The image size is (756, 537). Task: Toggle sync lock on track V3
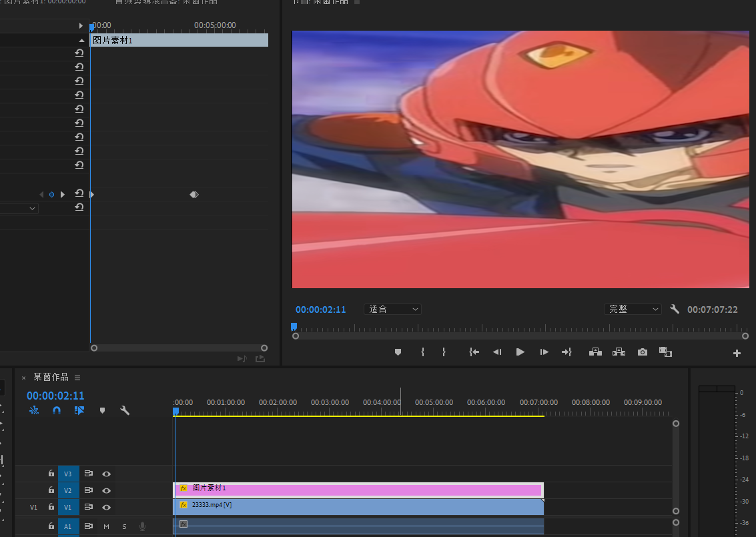[x=88, y=474]
